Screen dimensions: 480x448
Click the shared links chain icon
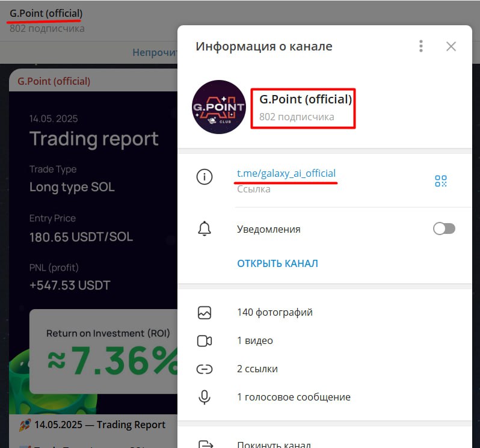click(204, 369)
